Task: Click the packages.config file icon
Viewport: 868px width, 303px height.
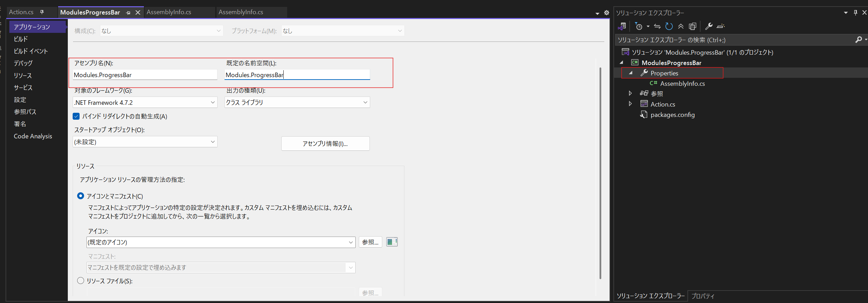Action: pyautogui.click(x=644, y=114)
